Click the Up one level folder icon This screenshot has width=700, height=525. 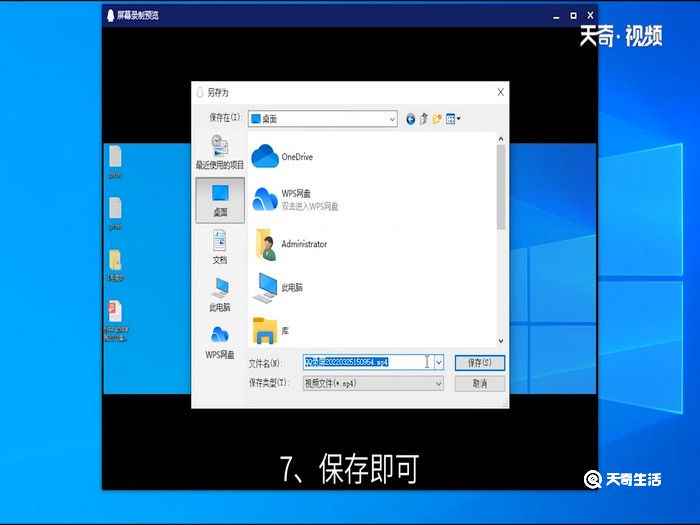click(x=424, y=119)
